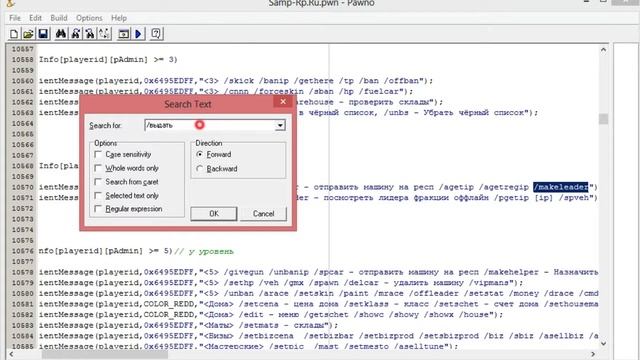Tick the Whole words only checkbox
The height and width of the screenshot is (360, 640).
click(98, 168)
